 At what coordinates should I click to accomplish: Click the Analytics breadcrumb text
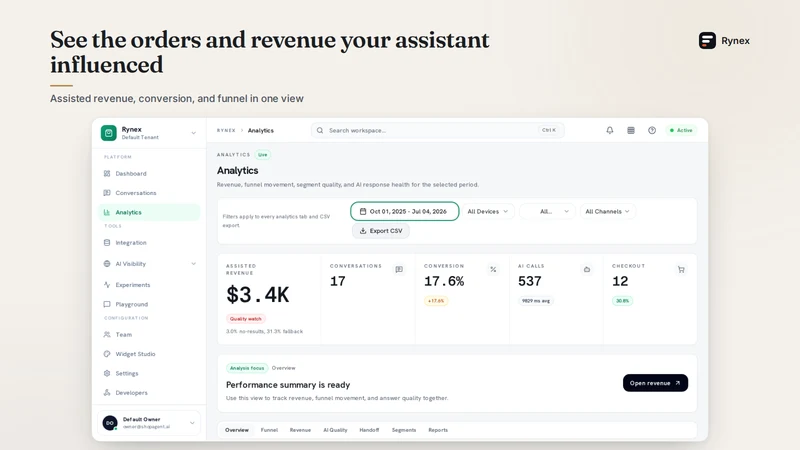261,131
